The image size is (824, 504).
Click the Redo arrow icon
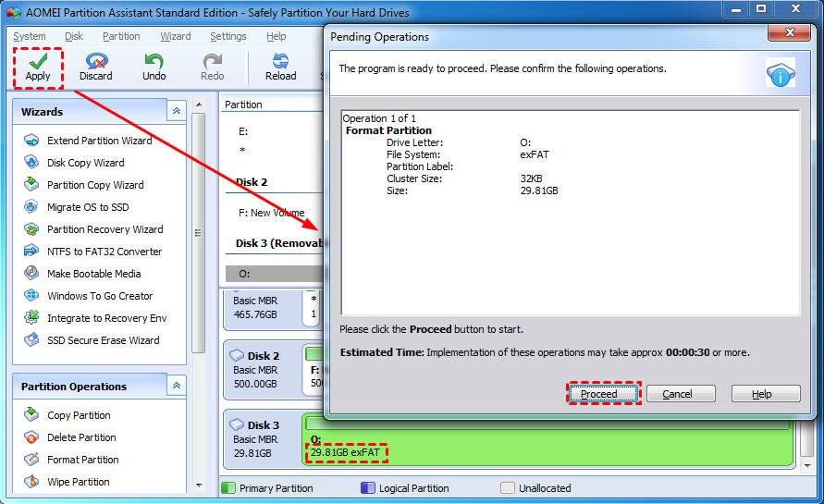pyautogui.click(x=213, y=61)
